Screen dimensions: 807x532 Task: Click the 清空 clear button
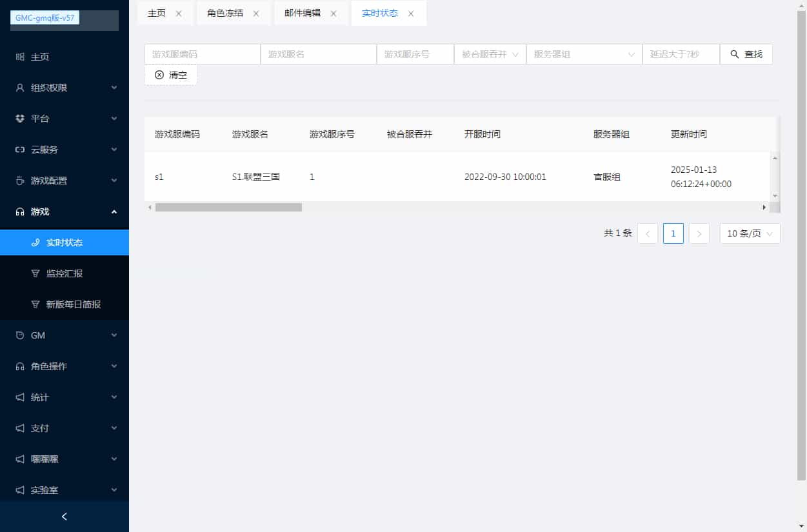170,75
